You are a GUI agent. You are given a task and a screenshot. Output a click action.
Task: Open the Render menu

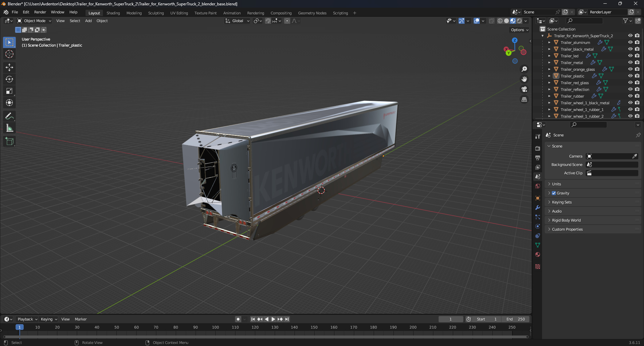40,12
